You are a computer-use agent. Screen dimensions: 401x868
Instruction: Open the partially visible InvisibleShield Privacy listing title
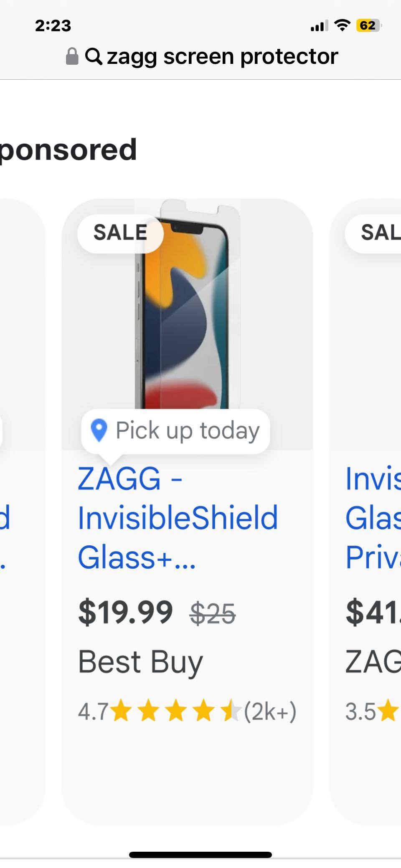click(x=373, y=518)
